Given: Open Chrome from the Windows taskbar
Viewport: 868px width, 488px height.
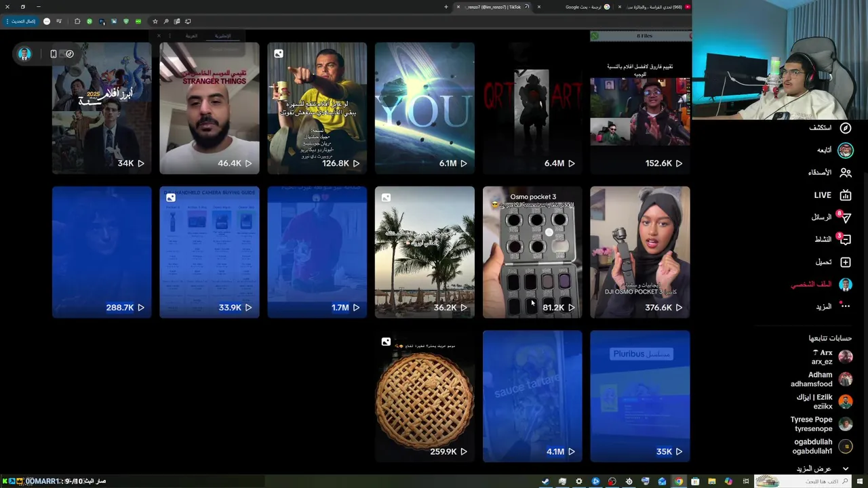Looking at the screenshot, I should tap(679, 481).
